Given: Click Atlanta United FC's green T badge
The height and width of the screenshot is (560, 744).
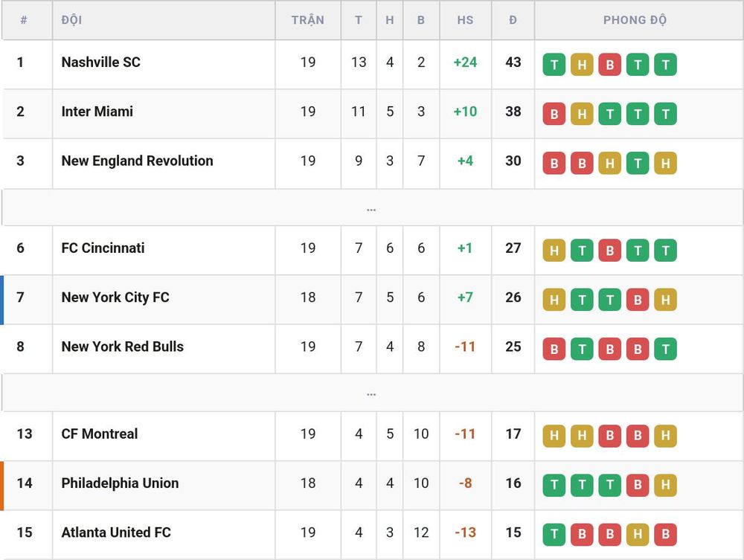Looking at the screenshot, I should 554,534.
